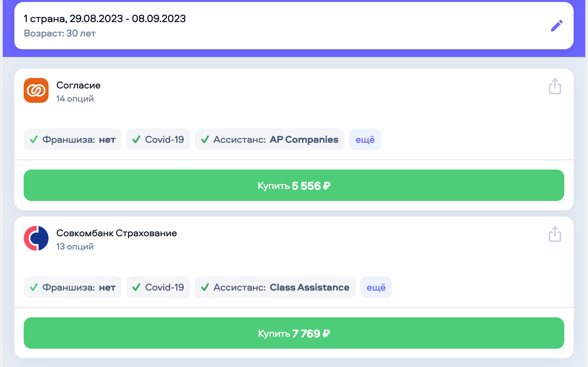The width and height of the screenshot is (588, 367).
Task: Select the Covid-19 tag in Совкомбанк card
Action: [x=158, y=287]
